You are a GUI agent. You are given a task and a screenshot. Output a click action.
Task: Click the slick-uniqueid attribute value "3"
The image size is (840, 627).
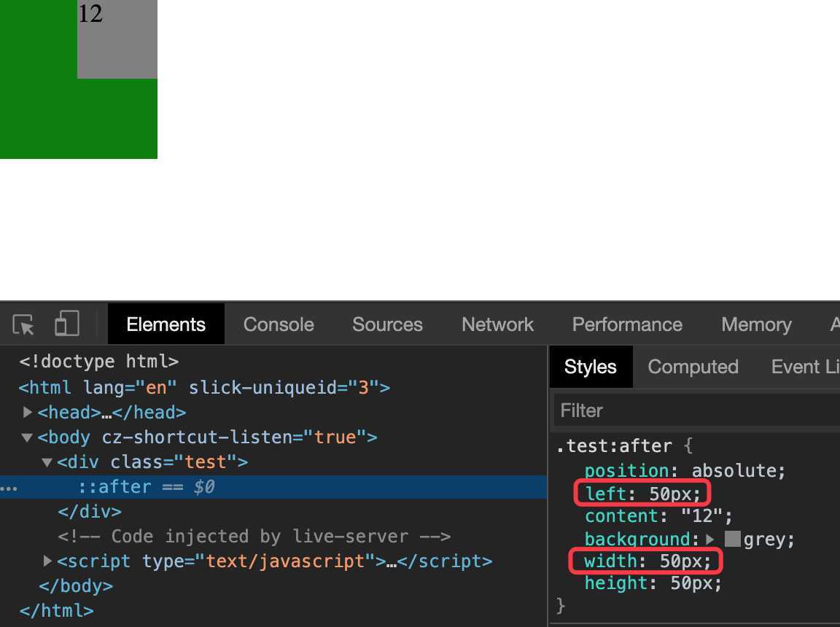click(362, 388)
